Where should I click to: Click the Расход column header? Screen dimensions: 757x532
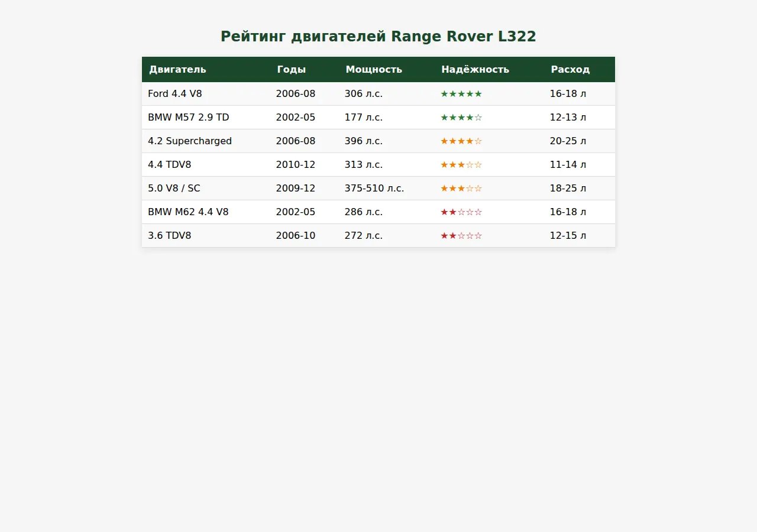coord(570,69)
